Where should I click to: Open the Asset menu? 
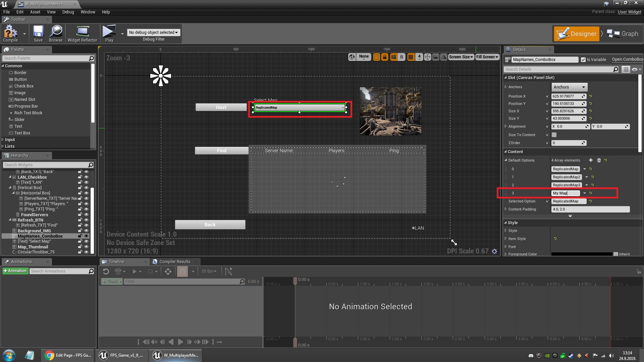tap(35, 12)
